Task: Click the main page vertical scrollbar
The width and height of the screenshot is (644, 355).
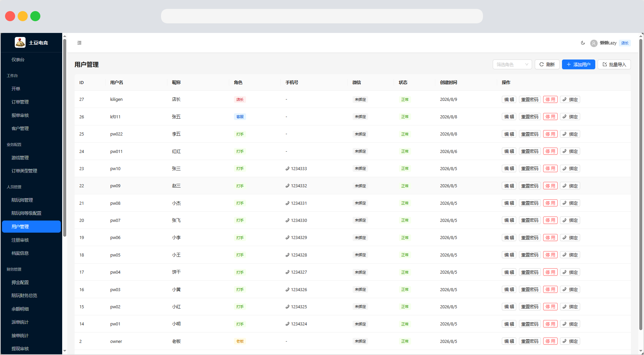Action: click(641, 184)
